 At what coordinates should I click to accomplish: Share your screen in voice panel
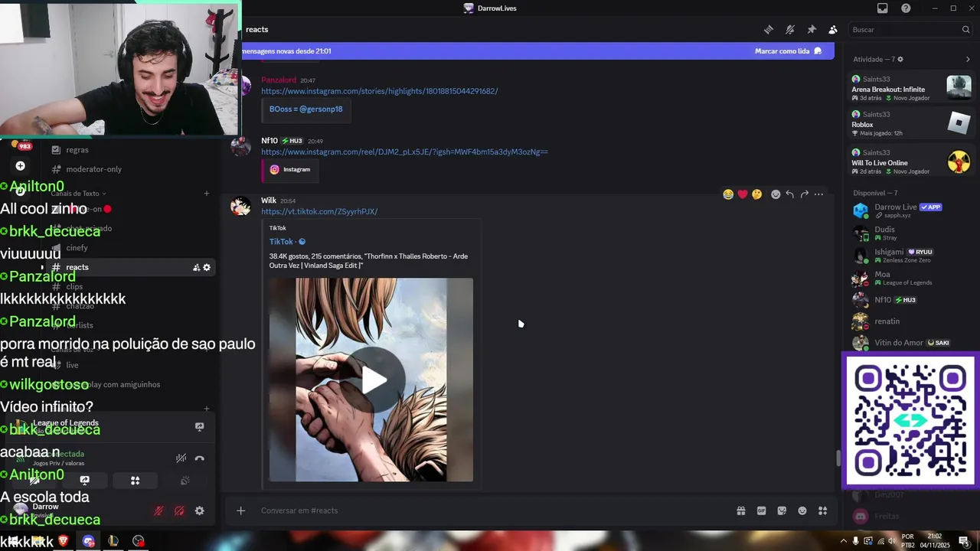pyautogui.click(x=85, y=481)
